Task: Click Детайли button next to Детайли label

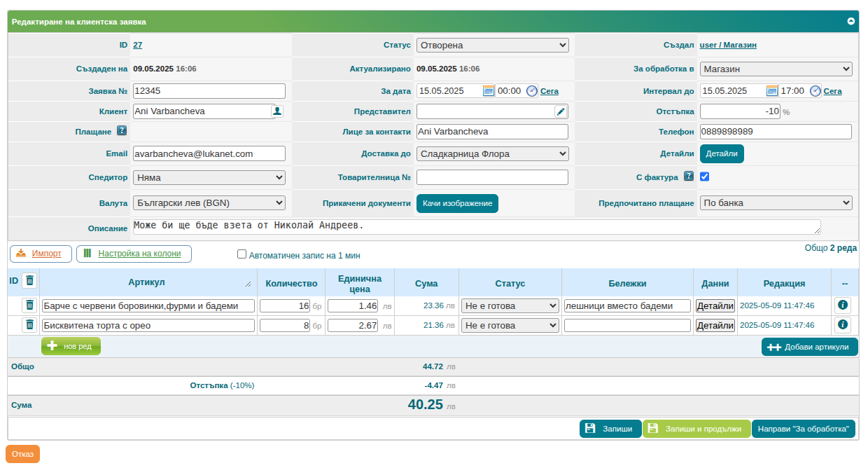Action: tap(722, 153)
